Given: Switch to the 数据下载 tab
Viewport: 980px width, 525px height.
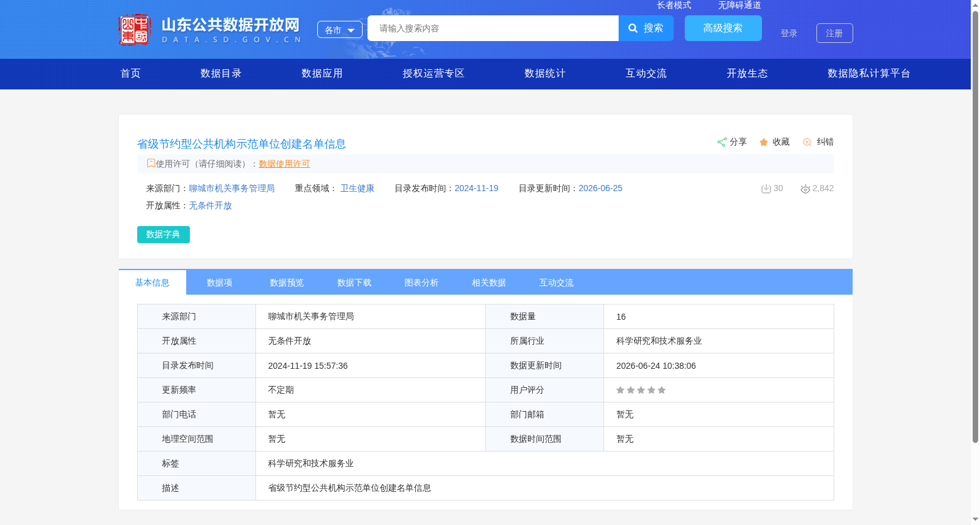Looking at the screenshot, I should [355, 282].
